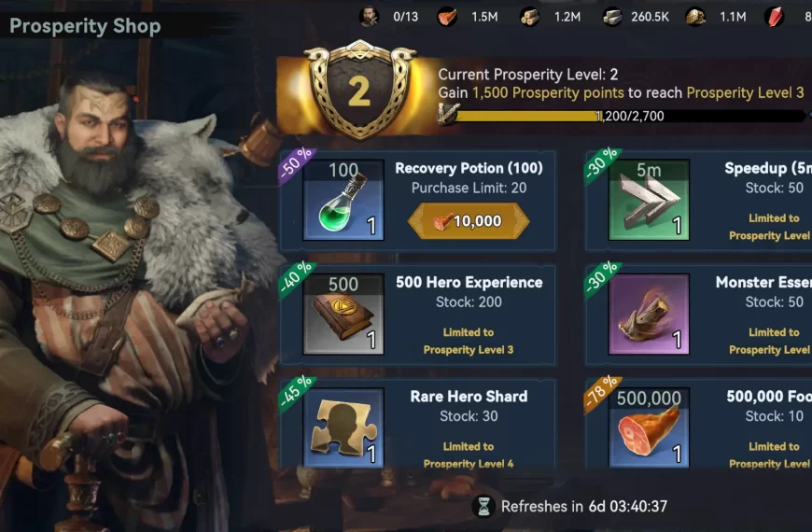Click the Recovery Potion green flask icon
812x532 pixels.
click(343, 200)
